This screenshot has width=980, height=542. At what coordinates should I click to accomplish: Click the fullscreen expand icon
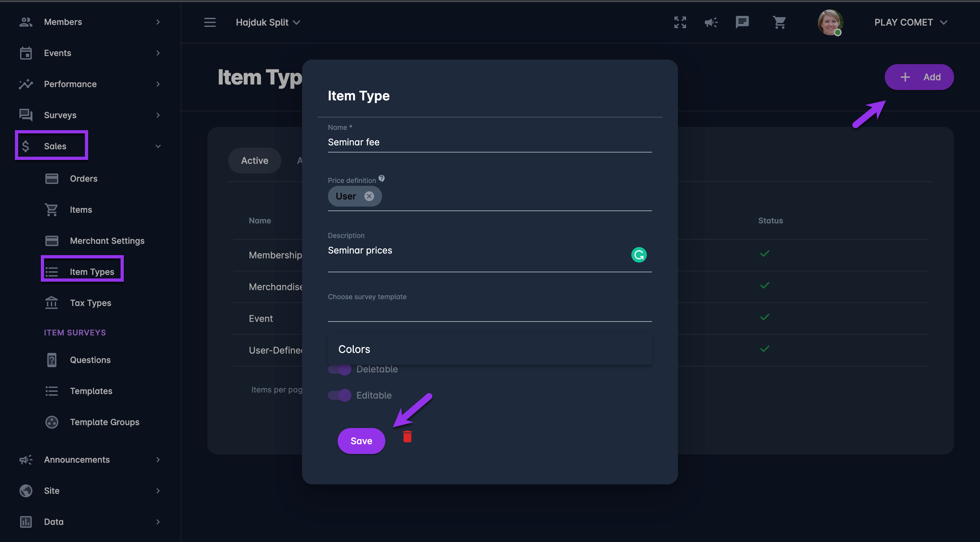(x=680, y=22)
